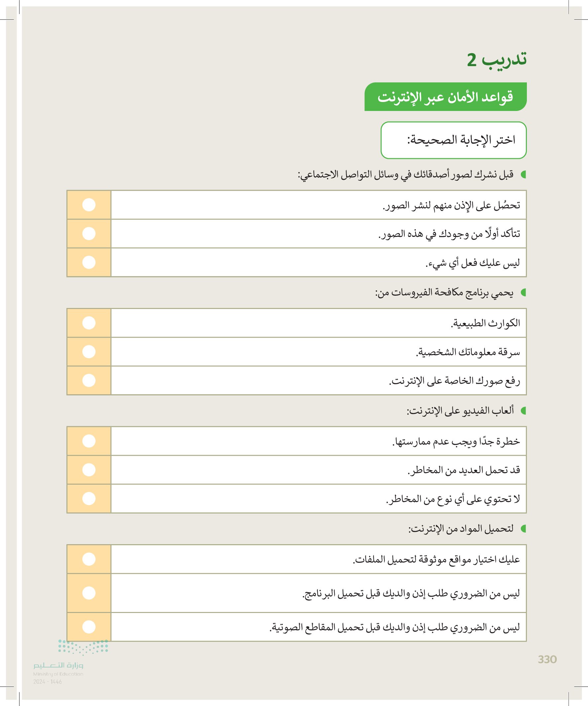The height and width of the screenshot is (706, 588).
Task: Click green bullet beside 'يحمي برنامج مكافحة الفيروسات'
Action: coord(523,292)
